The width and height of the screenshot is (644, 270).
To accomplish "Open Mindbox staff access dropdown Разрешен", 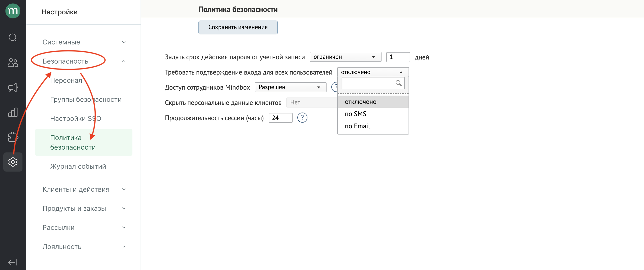I will [x=290, y=87].
